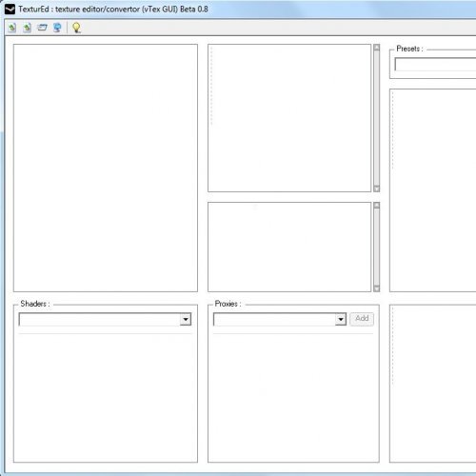The width and height of the screenshot is (476, 476).
Task: Click the up arrow of upper-middle scrollbar
Action: [x=377, y=48]
